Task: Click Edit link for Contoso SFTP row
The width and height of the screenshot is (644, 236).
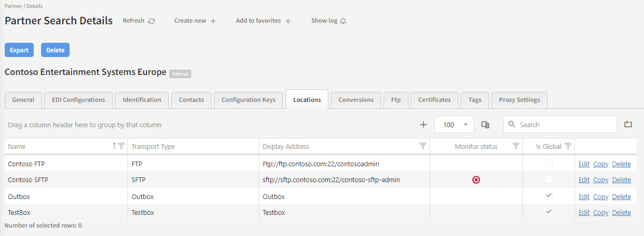Action: click(x=584, y=180)
